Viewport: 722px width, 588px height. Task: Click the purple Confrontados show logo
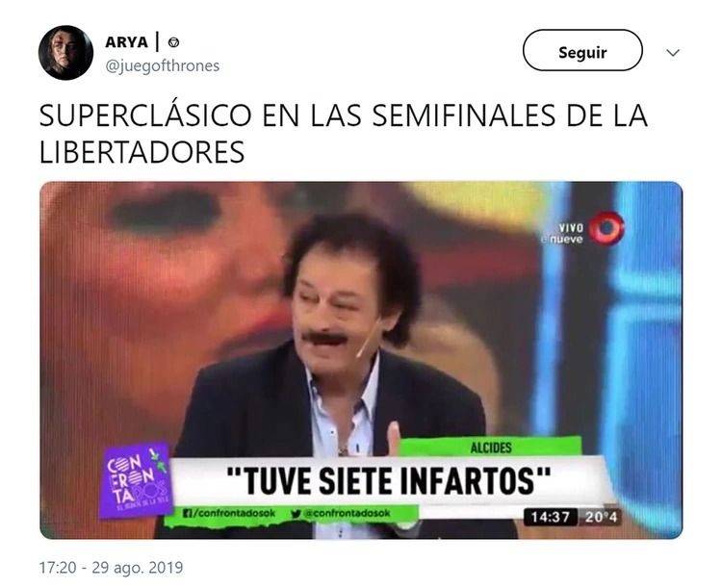[x=135, y=480]
